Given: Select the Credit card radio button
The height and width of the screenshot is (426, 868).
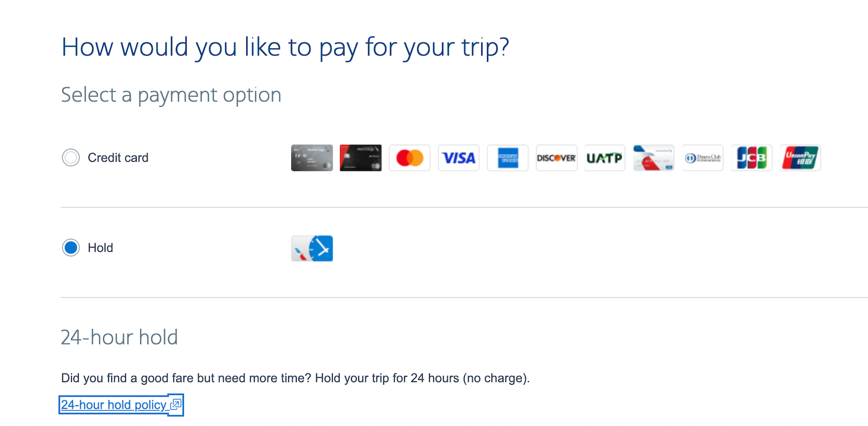Looking at the screenshot, I should pos(71,157).
